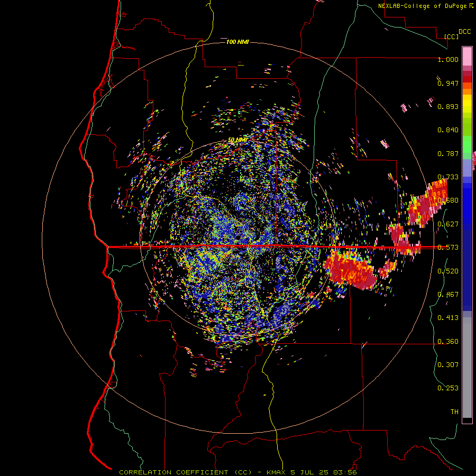Click the 100 NMI range ring label
This screenshot has height=476, width=476.
click(237, 42)
